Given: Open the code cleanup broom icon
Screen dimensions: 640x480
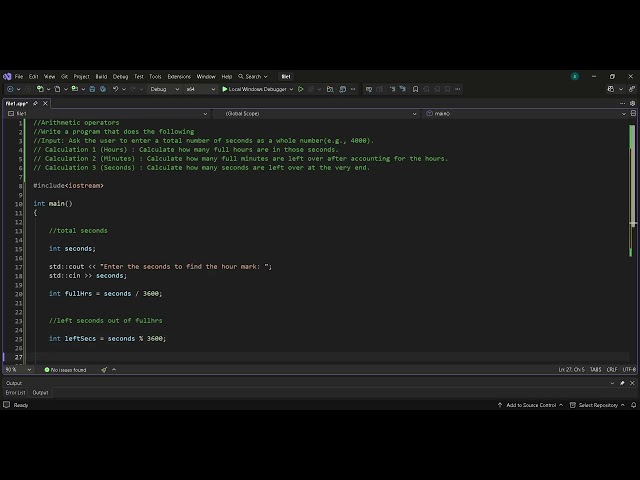Looking at the screenshot, I should coord(104,370).
